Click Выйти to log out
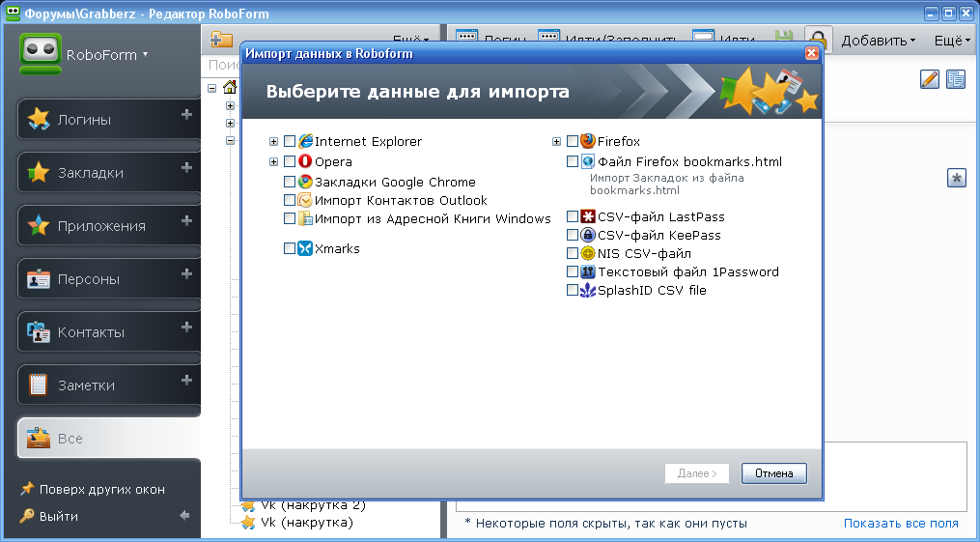Screen dimensions: 980x542 [x=48, y=516]
